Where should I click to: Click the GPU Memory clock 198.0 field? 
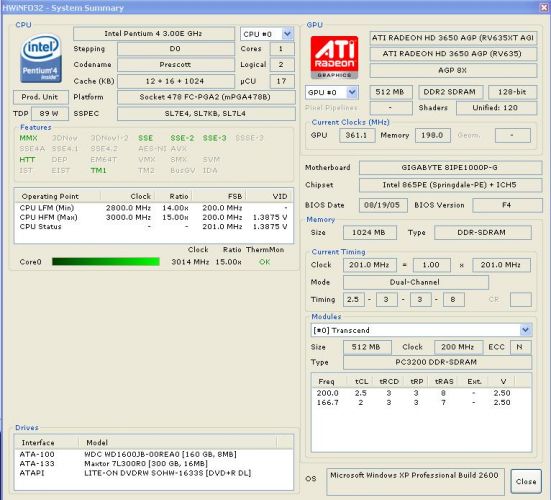point(433,135)
